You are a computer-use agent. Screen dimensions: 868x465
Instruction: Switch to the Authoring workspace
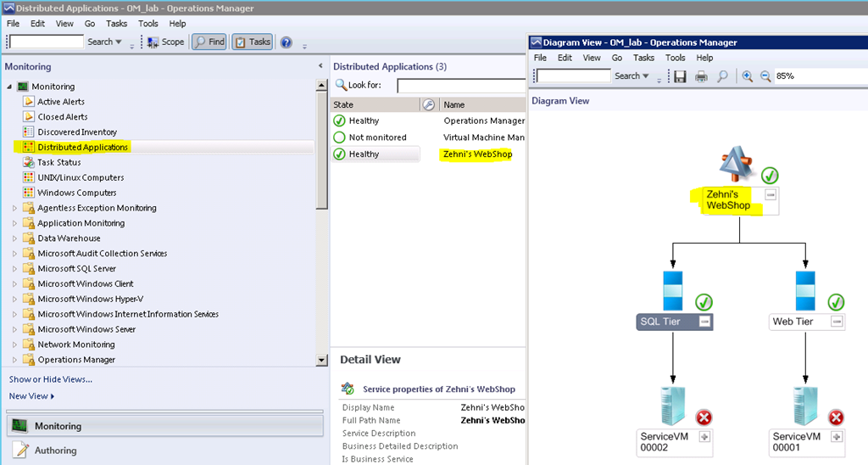click(x=55, y=451)
